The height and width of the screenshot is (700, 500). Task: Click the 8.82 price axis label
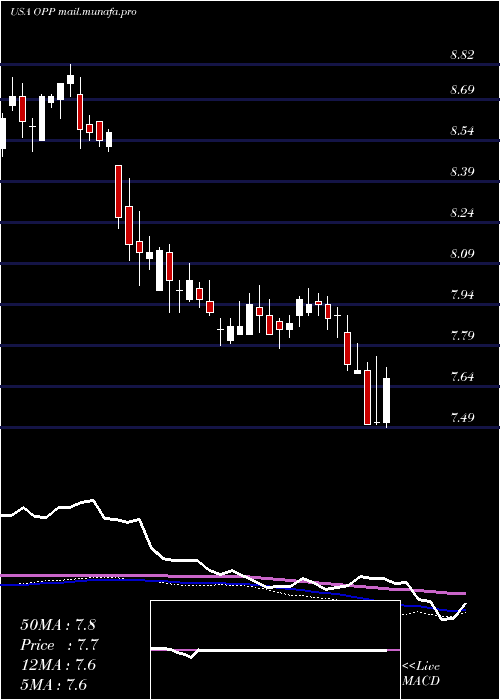(x=462, y=55)
